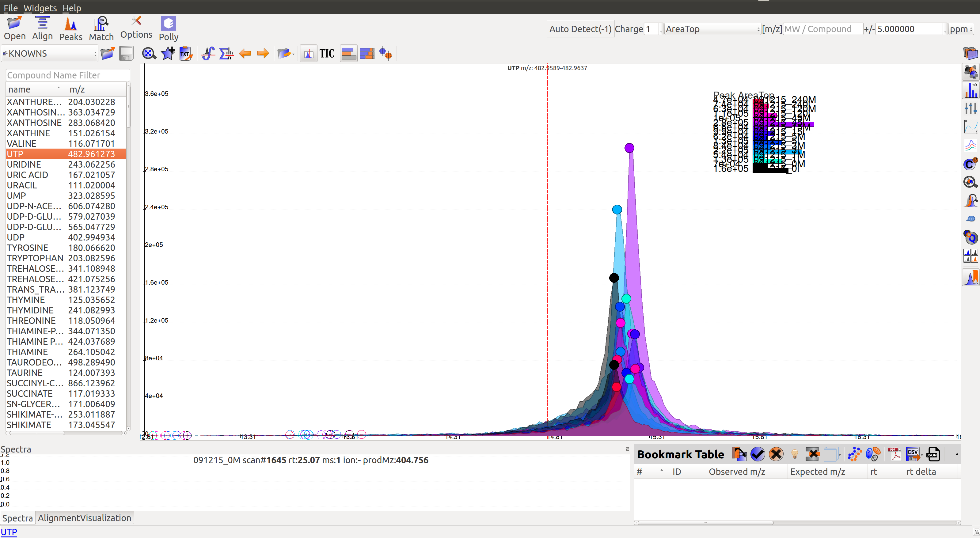Follow the UTP link in status bar
This screenshot has width=980, height=538.
point(9,532)
